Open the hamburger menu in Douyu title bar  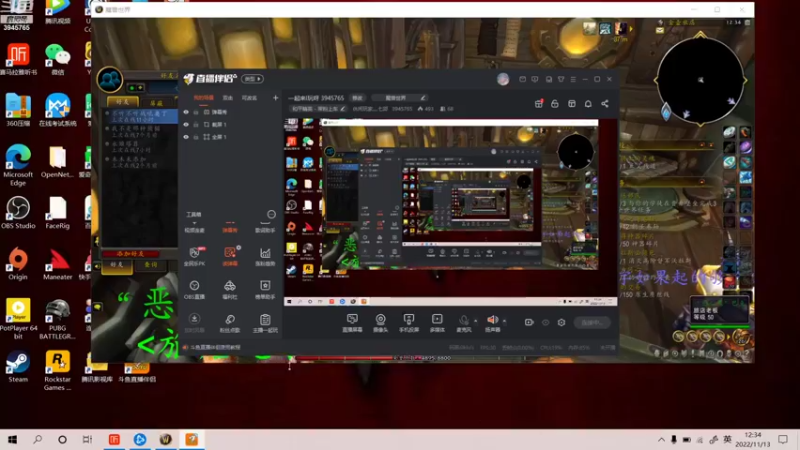(x=573, y=79)
